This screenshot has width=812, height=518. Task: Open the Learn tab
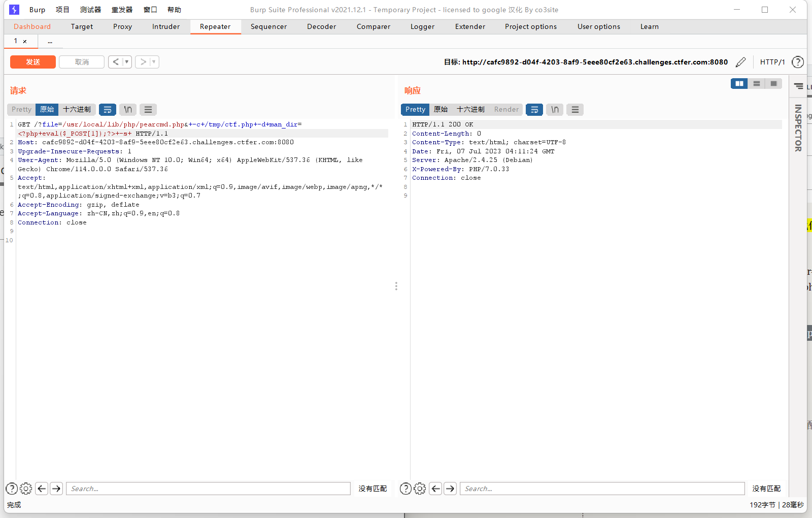click(x=649, y=26)
